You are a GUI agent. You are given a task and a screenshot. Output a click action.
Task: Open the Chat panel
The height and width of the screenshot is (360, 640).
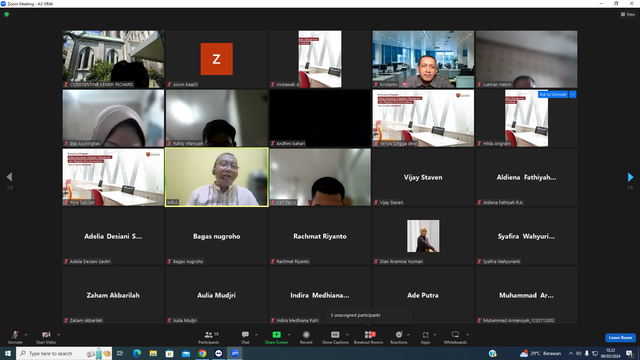coord(245,337)
